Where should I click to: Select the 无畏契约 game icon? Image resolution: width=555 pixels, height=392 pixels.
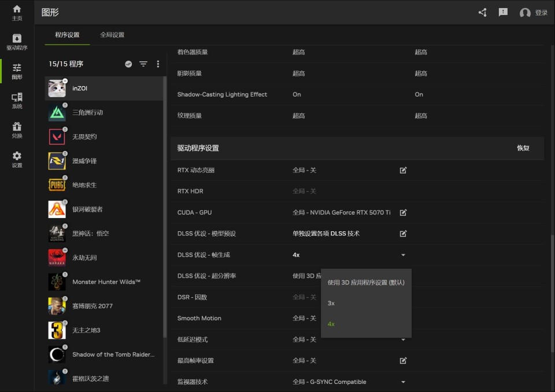point(57,136)
